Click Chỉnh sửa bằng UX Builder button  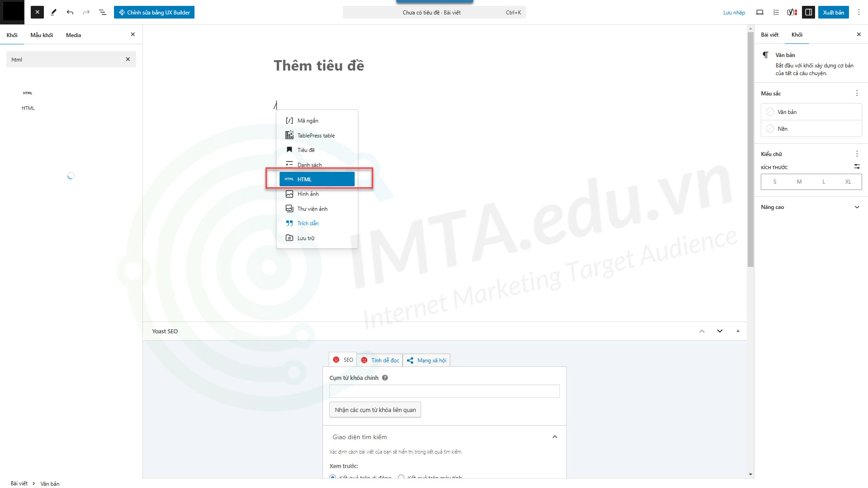coord(154,12)
